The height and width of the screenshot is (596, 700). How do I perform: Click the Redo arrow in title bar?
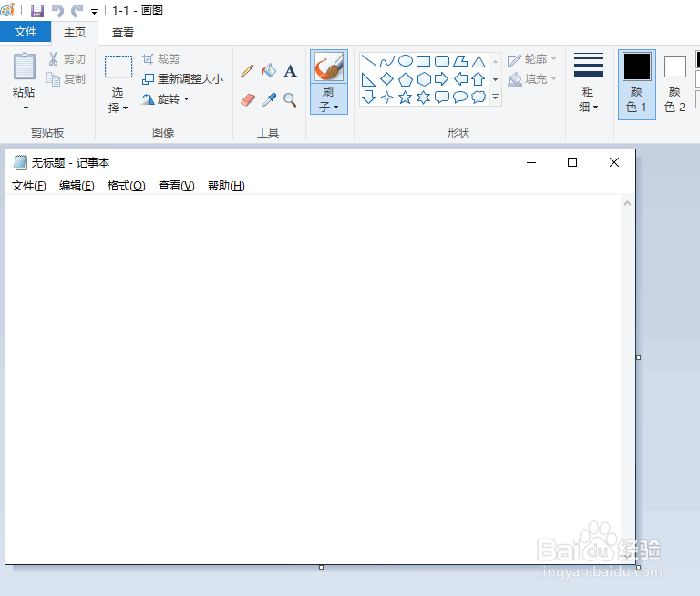(77, 10)
